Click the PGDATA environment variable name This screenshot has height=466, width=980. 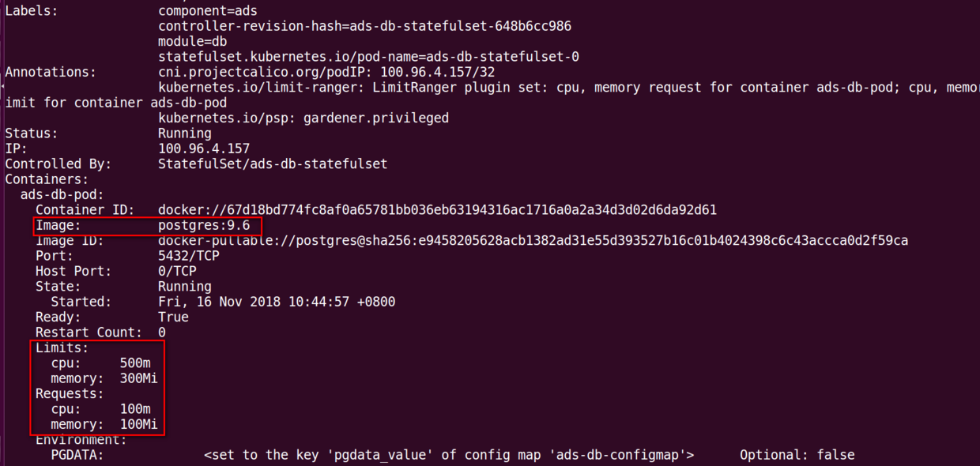[77, 455]
